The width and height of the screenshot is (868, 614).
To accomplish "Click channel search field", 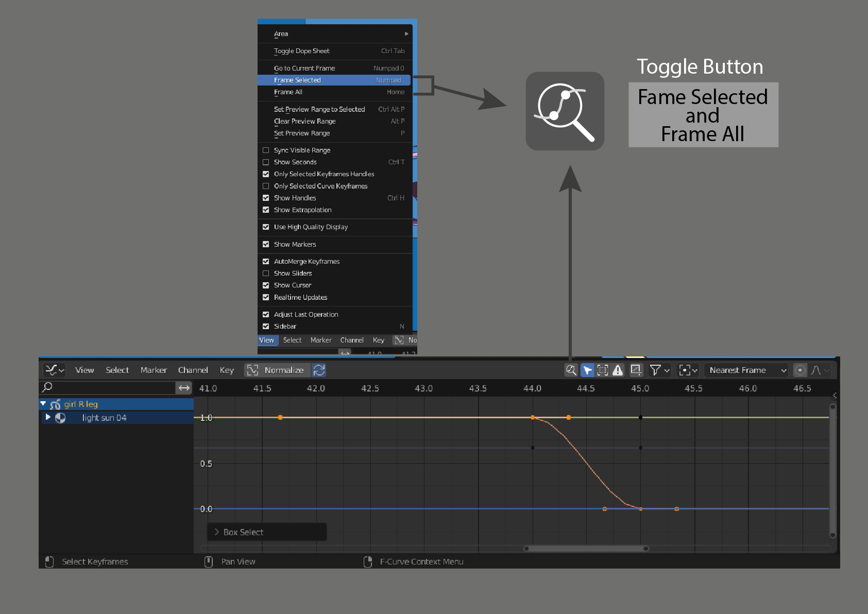I will click(x=108, y=387).
